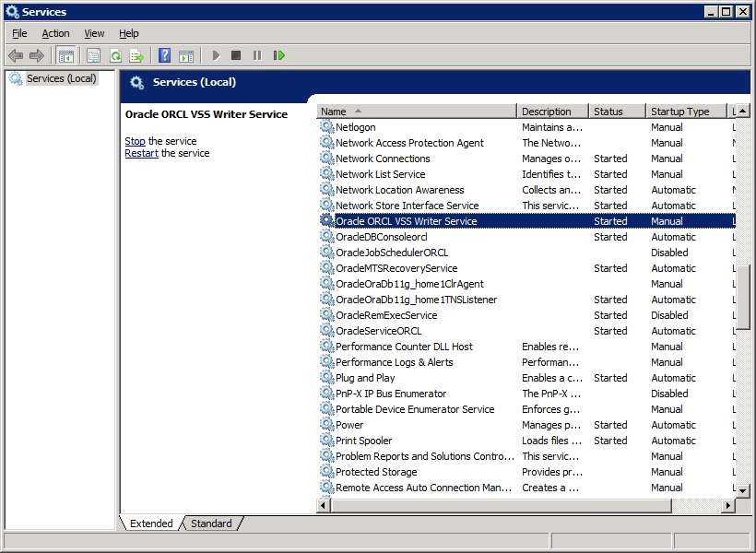Select Services (Local) in console tree

[x=61, y=78]
